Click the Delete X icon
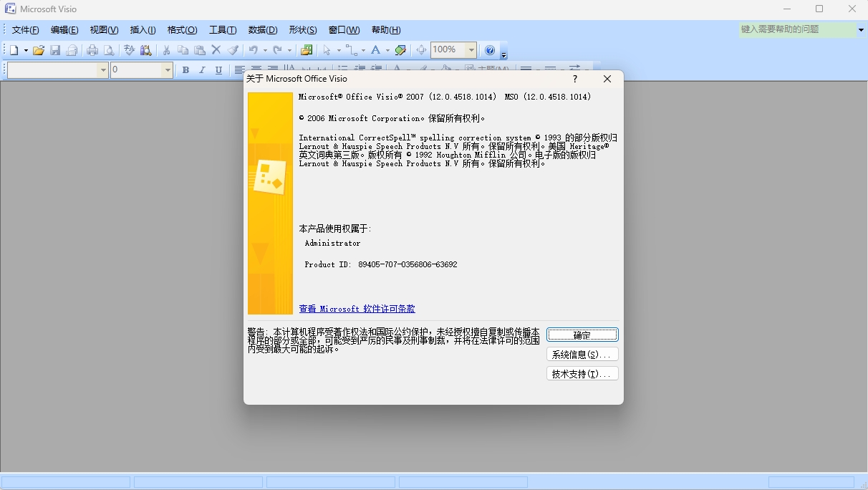This screenshot has width=868, height=490. point(216,50)
